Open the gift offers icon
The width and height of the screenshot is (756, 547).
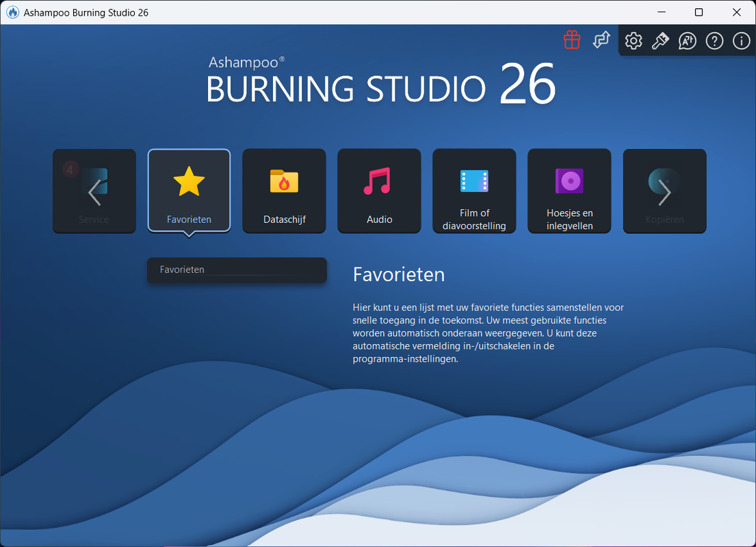click(x=572, y=40)
